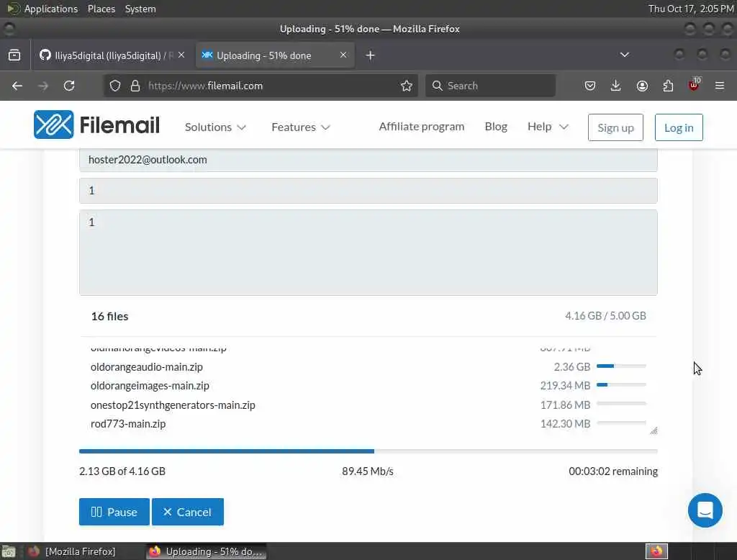Click the Firefox tray icon in taskbar

656,551
